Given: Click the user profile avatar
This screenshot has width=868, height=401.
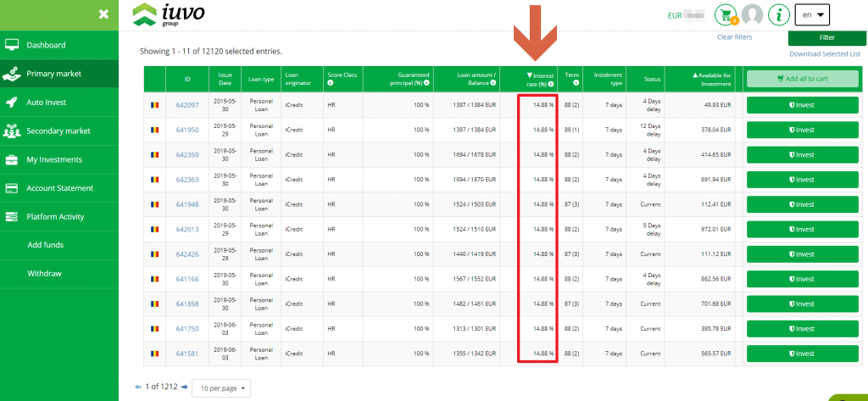Looking at the screenshot, I should (752, 14).
